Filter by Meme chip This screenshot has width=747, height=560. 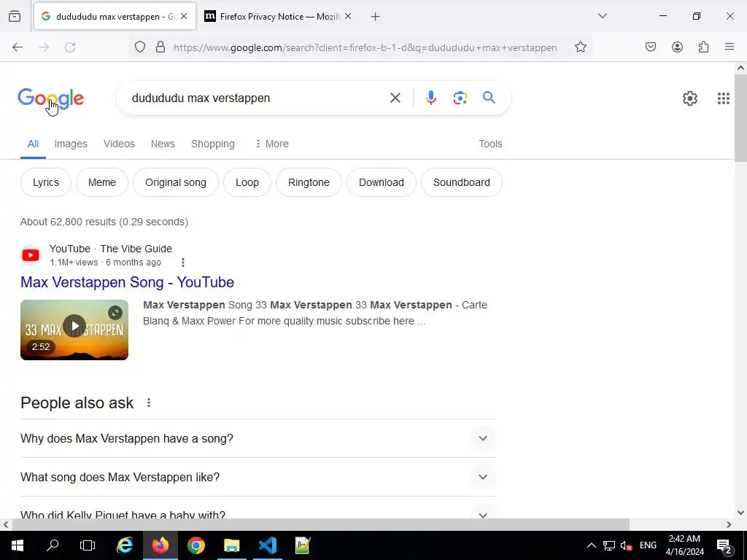[102, 182]
